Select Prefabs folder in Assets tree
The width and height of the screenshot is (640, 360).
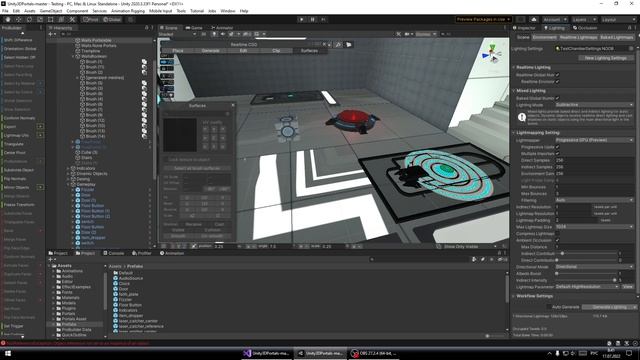[x=69, y=324]
